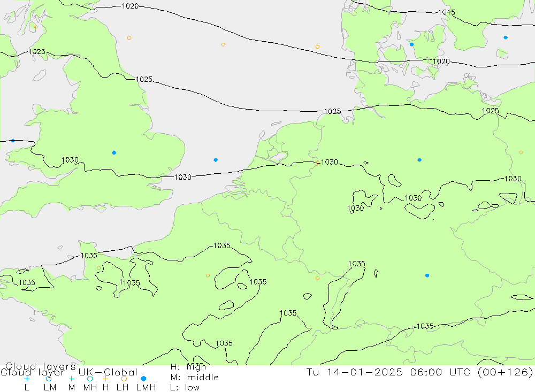Select the blue LMH marker over southern Germany

click(427, 275)
